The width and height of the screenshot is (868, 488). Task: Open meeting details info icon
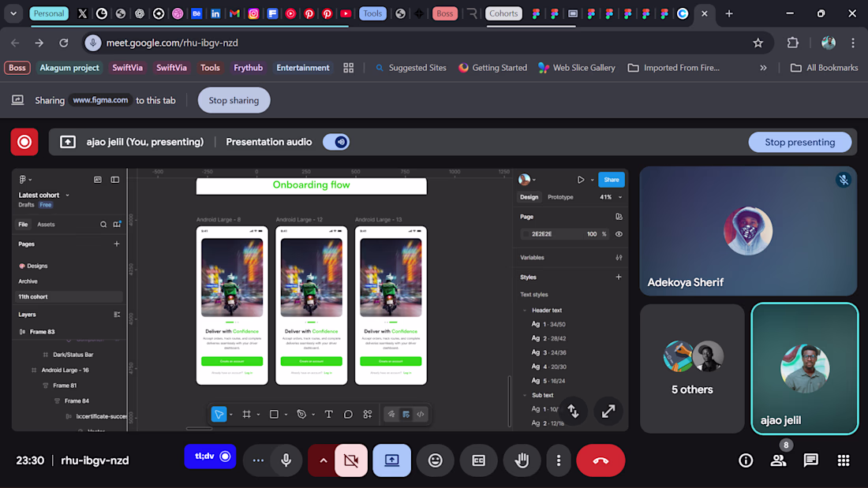pos(746,460)
